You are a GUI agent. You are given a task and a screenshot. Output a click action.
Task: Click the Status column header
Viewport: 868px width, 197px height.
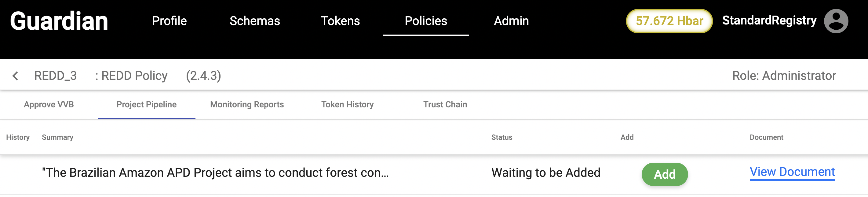(x=501, y=137)
